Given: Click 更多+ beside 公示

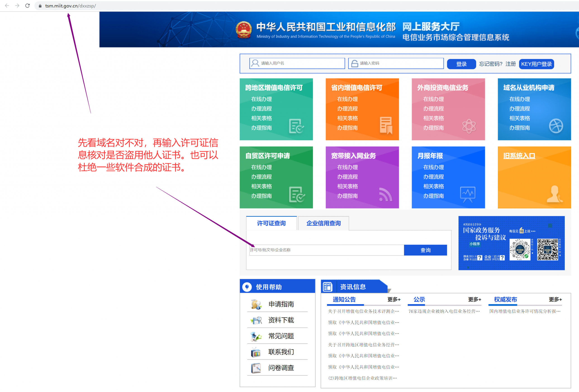Looking at the screenshot, I should pos(474,299).
